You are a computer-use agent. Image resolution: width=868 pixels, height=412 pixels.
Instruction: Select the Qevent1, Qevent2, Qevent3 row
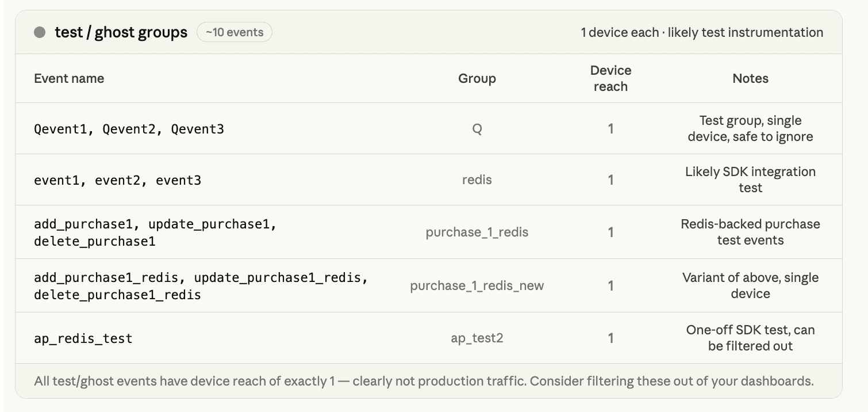click(129, 129)
